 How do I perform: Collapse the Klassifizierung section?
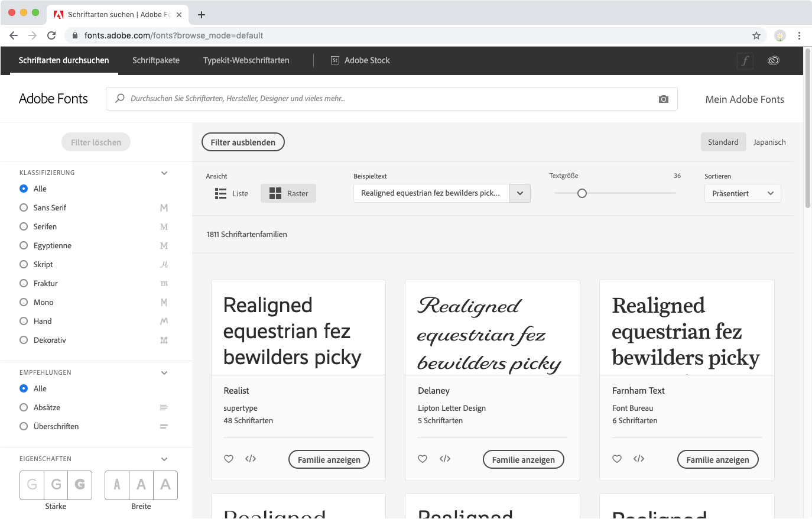pyautogui.click(x=164, y=173)
